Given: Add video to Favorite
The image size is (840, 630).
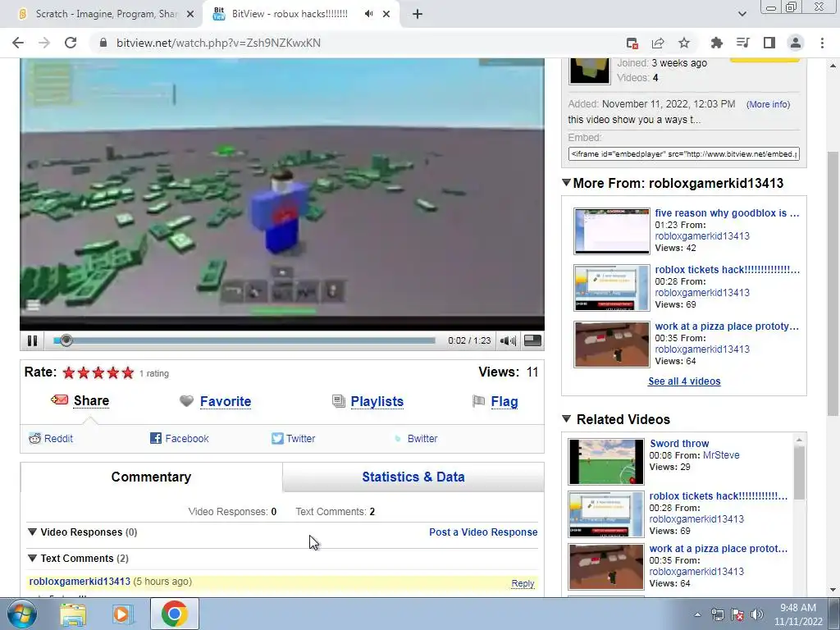Looking at the screenshot, I should point(226,401).
